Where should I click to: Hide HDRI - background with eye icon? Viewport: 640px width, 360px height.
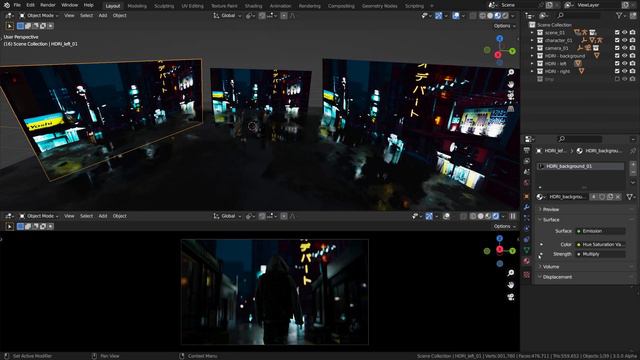tap(624, 56)
